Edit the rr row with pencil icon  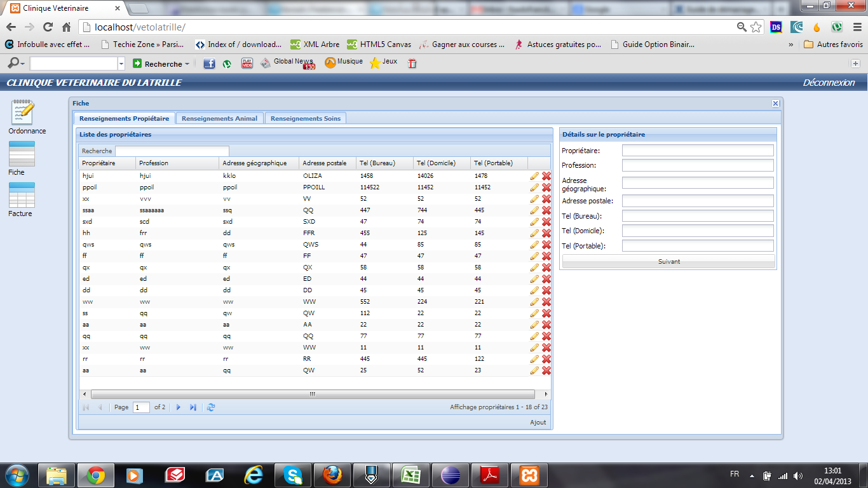point(534,359)
